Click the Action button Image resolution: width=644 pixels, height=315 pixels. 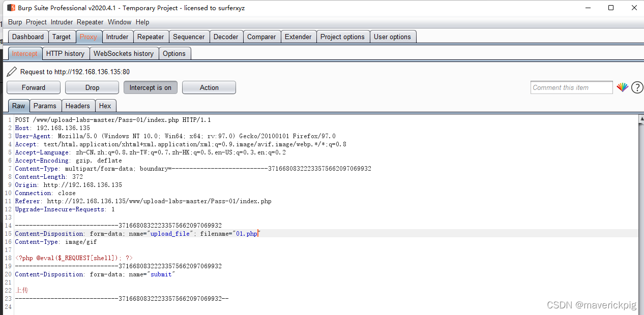[x=209, y=87]
